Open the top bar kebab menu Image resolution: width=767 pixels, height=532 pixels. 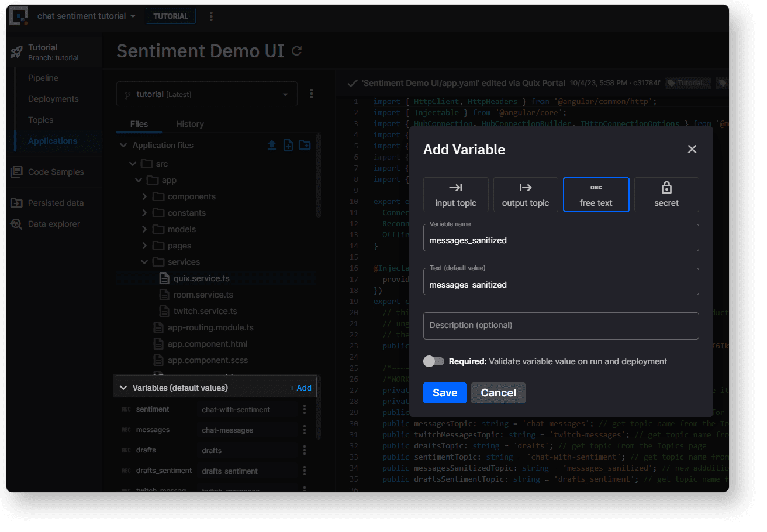[x=211, y=16]
